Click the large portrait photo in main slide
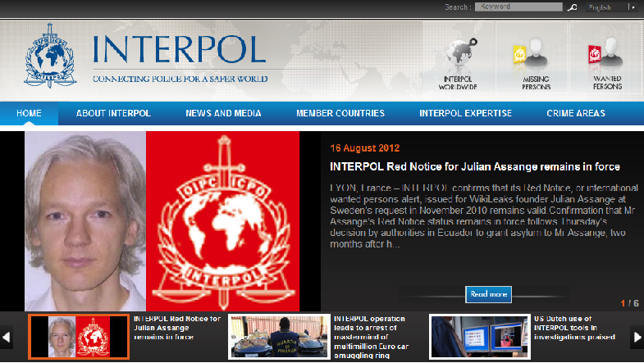Image resolution: width=644 pixels, height=363 pixels. point(85,221)
